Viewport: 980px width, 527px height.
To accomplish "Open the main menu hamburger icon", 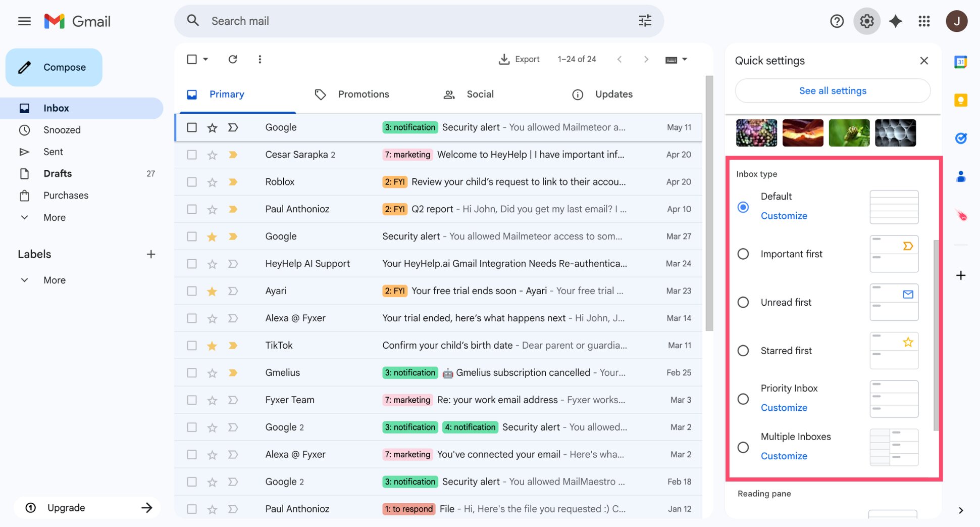I will (24, 21).
